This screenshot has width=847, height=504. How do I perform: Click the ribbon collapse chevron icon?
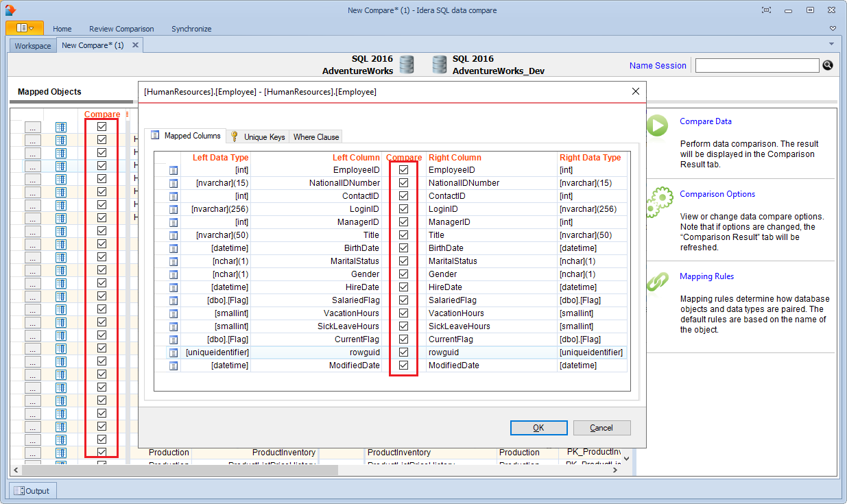833,28
